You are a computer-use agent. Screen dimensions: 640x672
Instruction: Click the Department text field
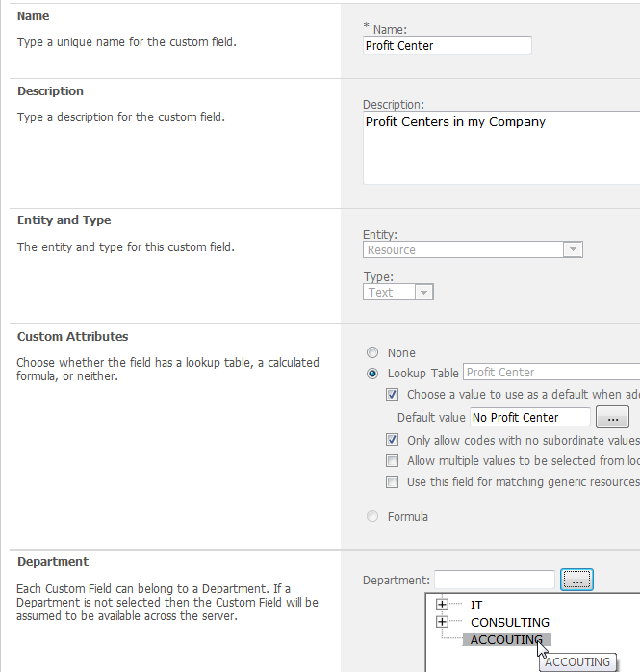495,580
